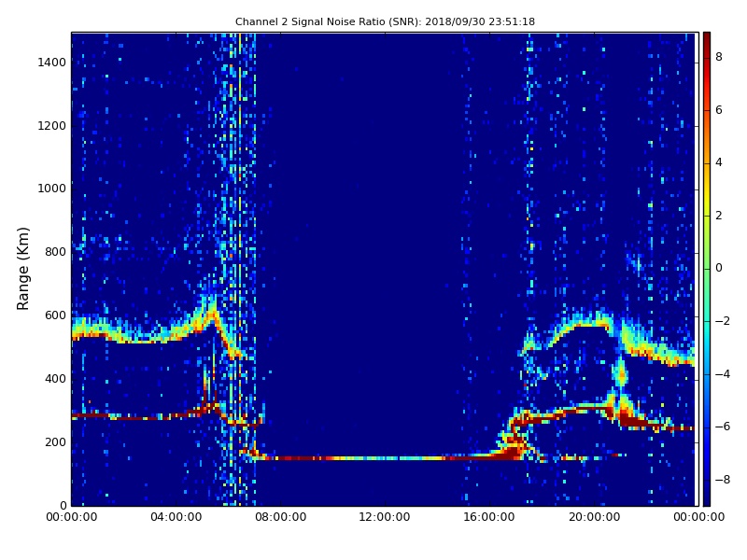Viewport: 747px width, 560px height.
Task: Click the y-axis tick label 200
Action: coord(55,441)
